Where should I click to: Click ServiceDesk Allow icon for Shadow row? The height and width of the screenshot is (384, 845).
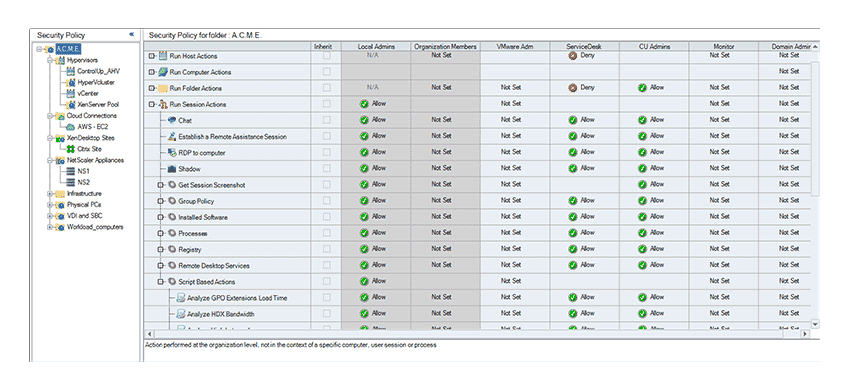point(573,168)
